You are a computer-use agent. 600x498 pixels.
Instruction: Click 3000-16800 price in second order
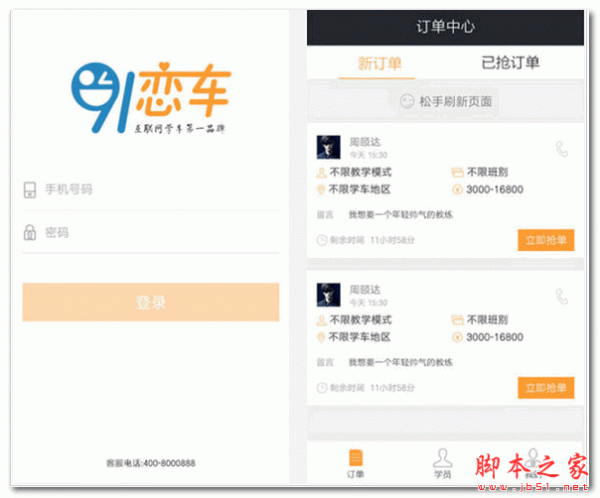495,337
